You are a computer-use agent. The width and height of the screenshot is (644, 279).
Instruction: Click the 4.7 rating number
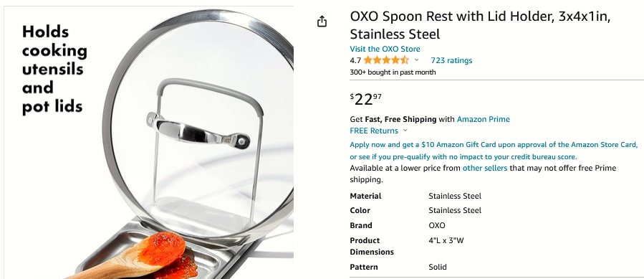tap(355, 60)
